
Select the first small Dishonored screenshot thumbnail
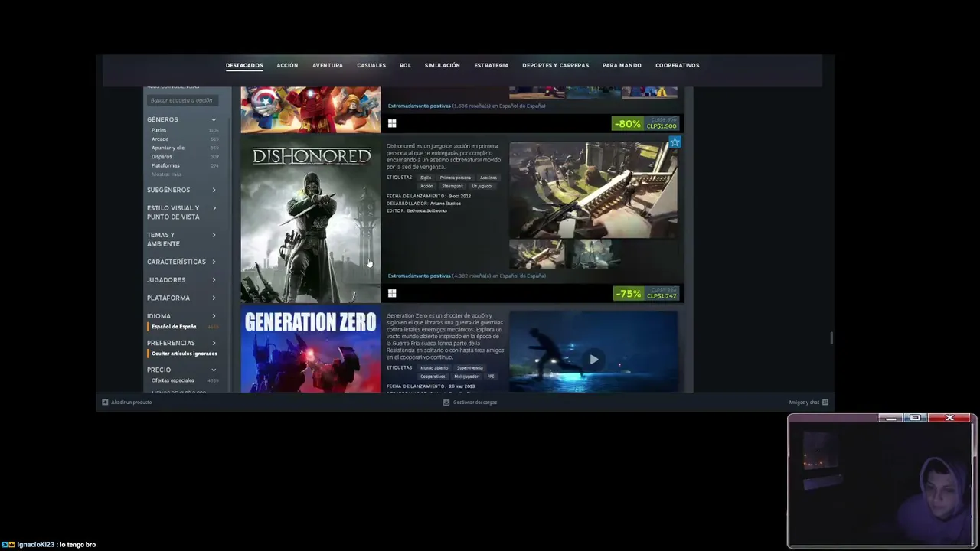[537, 254]
